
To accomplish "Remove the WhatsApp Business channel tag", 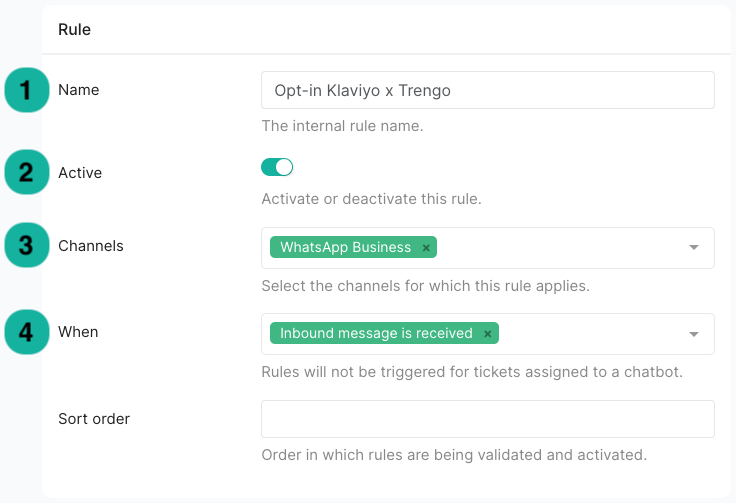I will tap(426, 248).
